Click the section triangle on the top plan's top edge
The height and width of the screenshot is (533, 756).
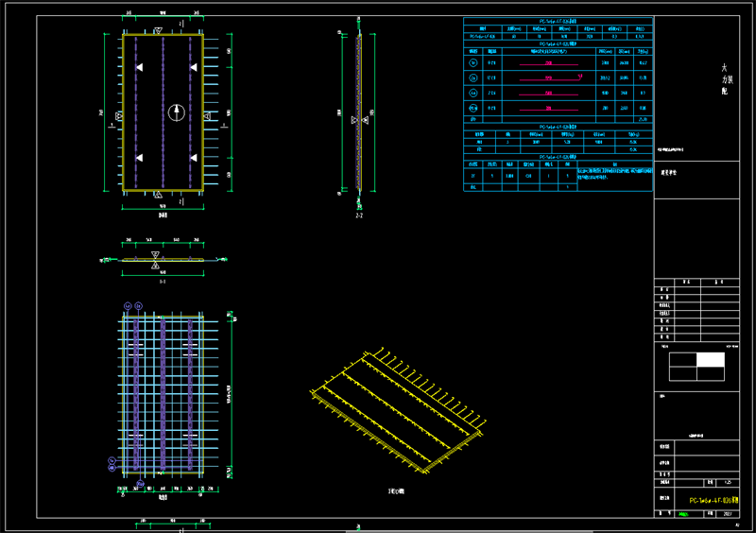158,31
